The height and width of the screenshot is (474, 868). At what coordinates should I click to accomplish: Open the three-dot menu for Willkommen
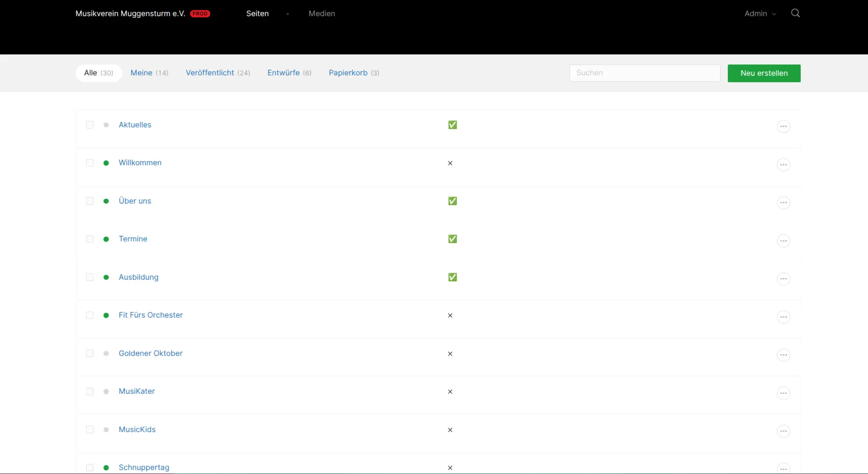(x=784, y=165)
